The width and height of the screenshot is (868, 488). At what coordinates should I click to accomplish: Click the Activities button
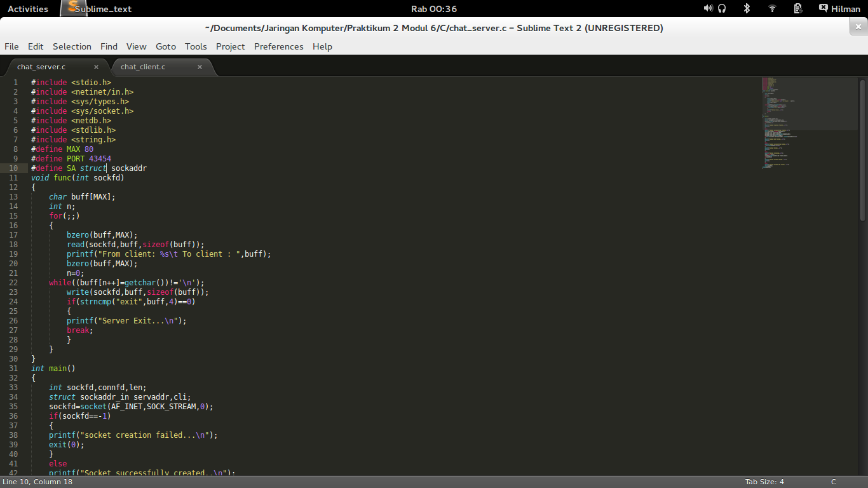pos(28,8)
